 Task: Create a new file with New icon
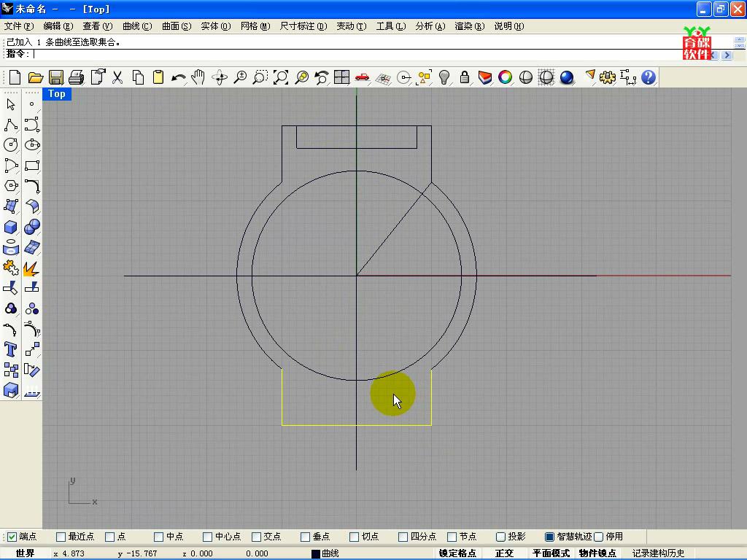coord(15,77)
